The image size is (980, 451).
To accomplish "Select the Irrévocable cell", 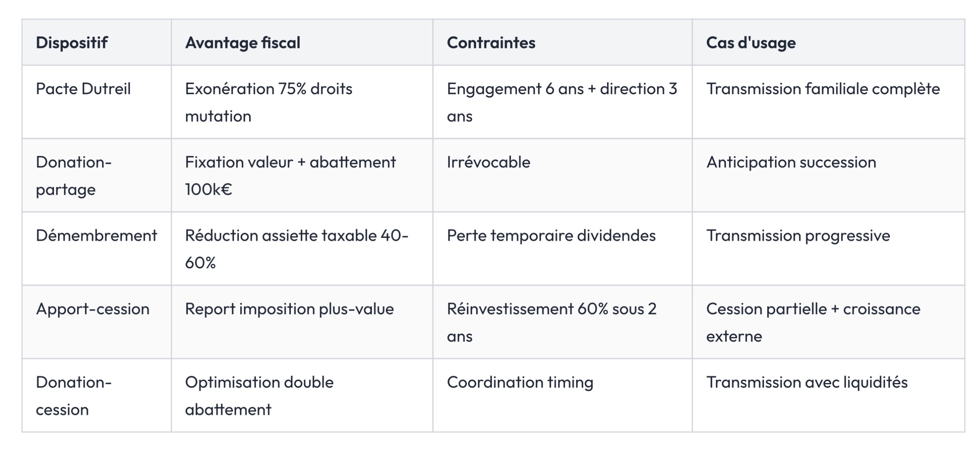I will (x=562, y=175).
